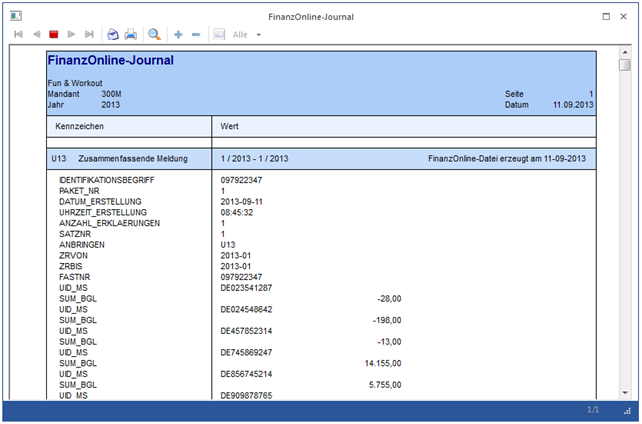The image size is (642, 424).
Task: Maximize the FinanzOnline-Journal window
Action: point(606,17)
